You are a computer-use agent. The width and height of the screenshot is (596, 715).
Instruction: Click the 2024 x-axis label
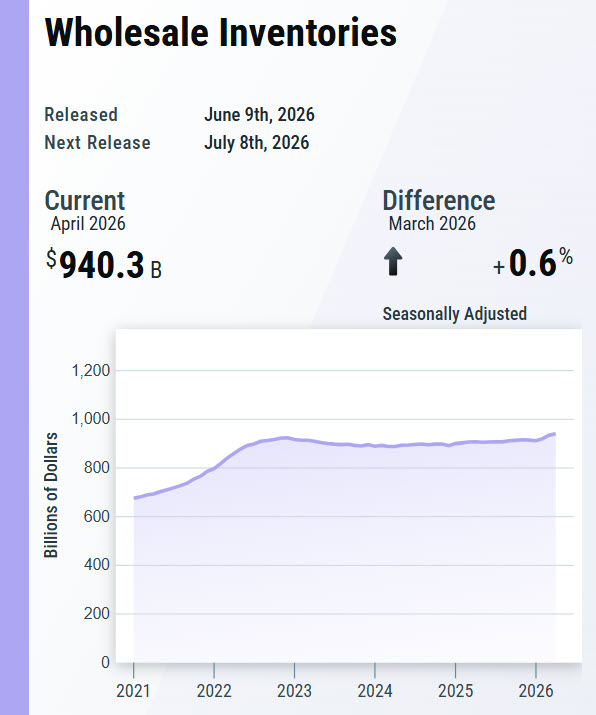[375, 691]
